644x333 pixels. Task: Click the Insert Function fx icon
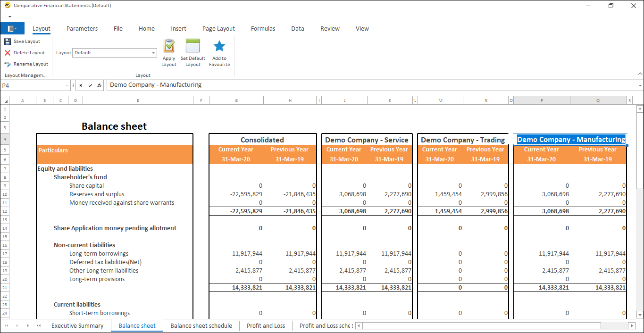tap(99, 85)
